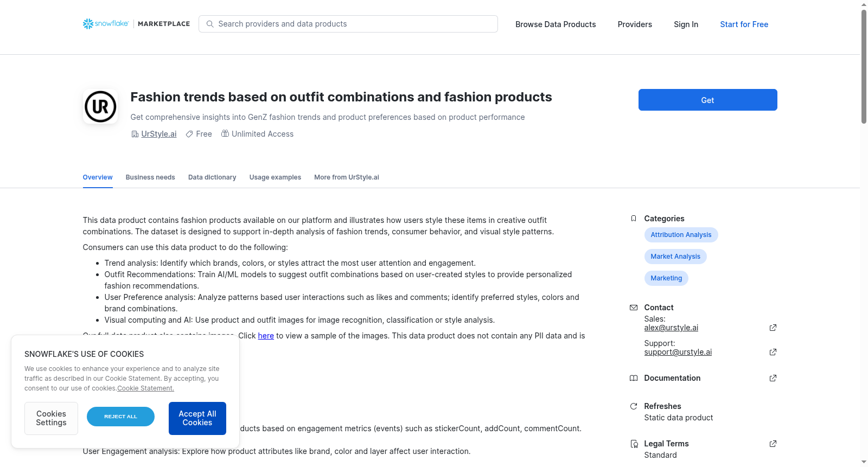The height and width of the screenshot is (467, 868).
Task: Click the Contact envelope icon
Action: 634,308
